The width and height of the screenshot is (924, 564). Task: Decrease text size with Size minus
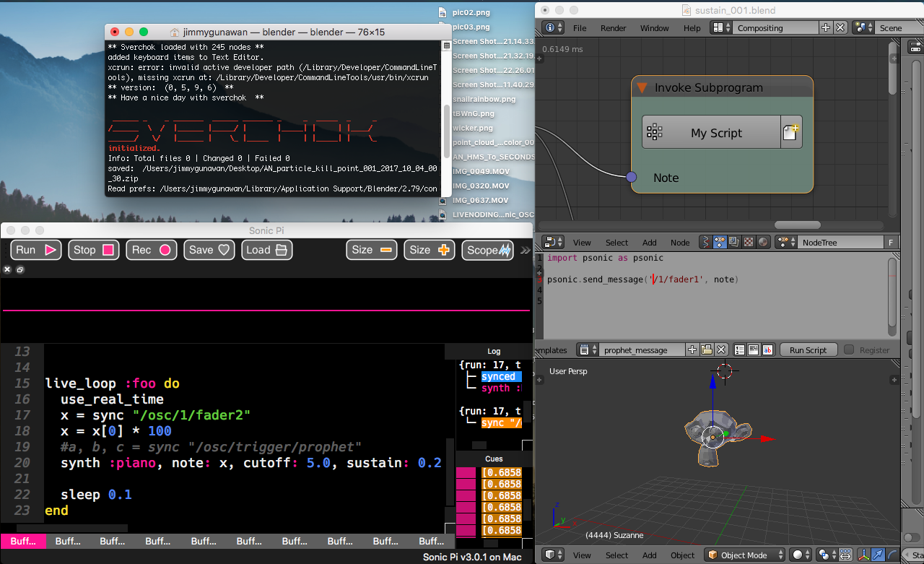coord(372,250)
